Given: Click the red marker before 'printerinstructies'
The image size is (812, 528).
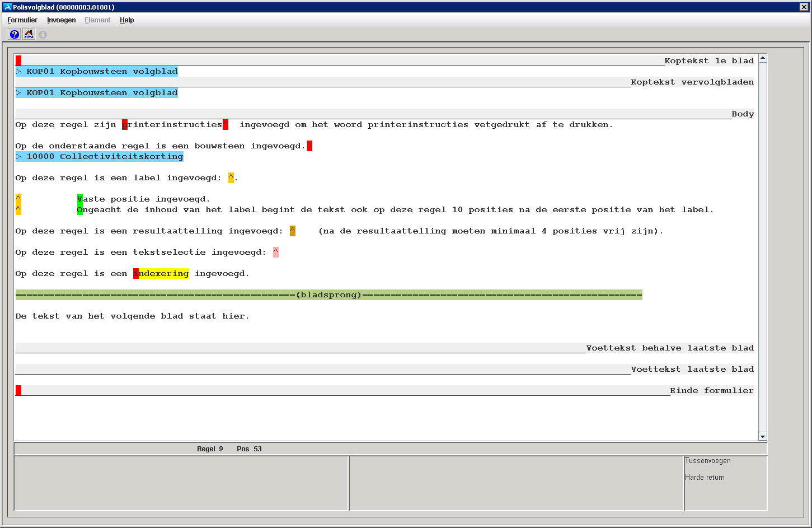Looking at the screenshot, I should 125,125.
